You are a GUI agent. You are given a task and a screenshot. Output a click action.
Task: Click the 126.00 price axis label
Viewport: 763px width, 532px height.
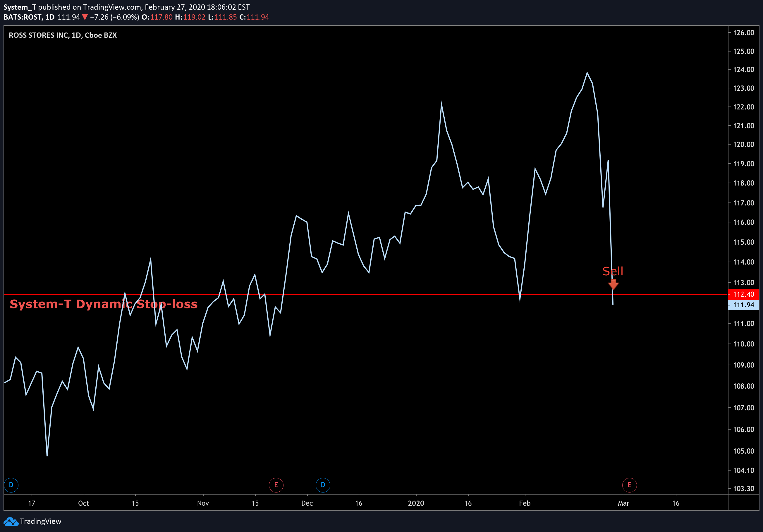pyautogui.click(x=744, y=32)
